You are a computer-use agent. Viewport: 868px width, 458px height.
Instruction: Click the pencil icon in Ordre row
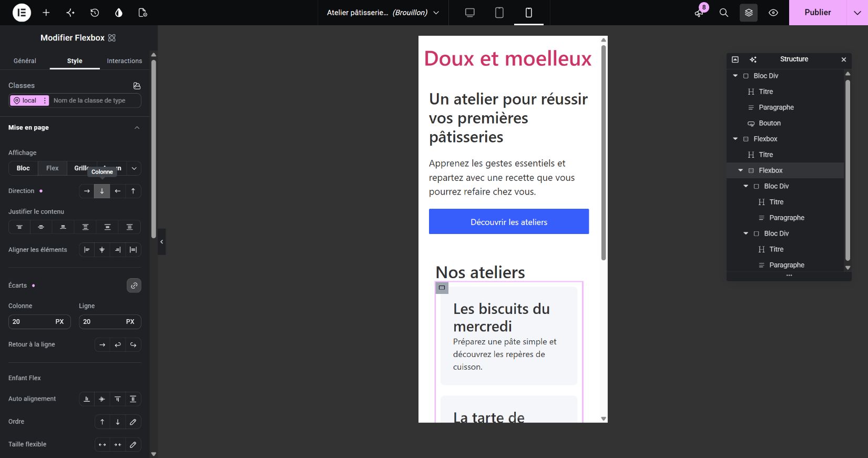click(x=133, y=422)
